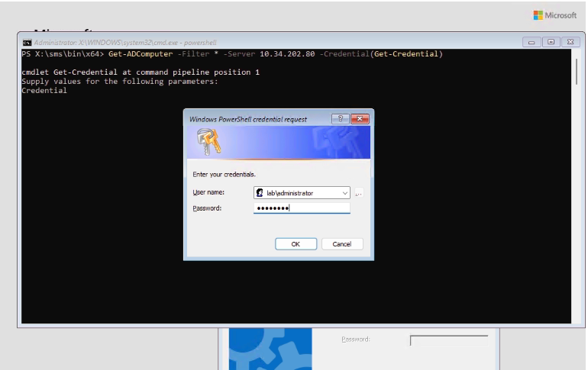This screenshot has width=588, height=370.
Task: Click the browse ellipsis button beside User name
Action: coord(358,193)
